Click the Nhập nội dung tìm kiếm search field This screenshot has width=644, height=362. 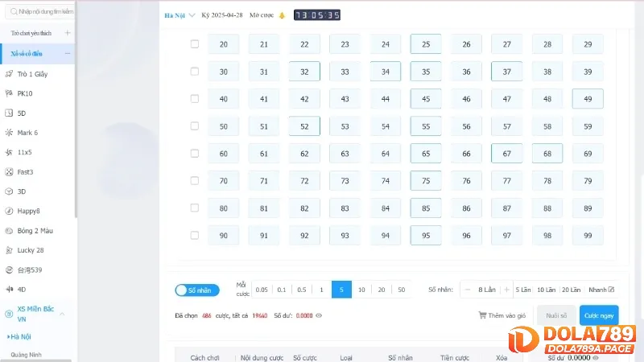(40, 11)
